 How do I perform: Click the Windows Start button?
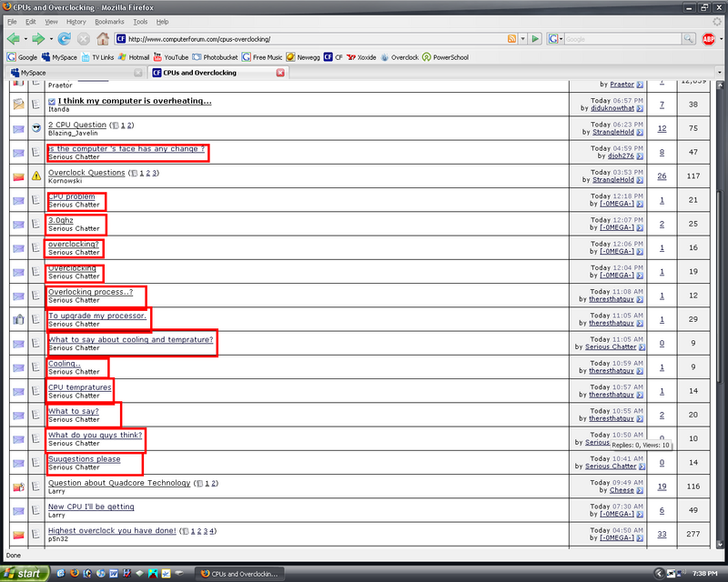pos(23,574)
